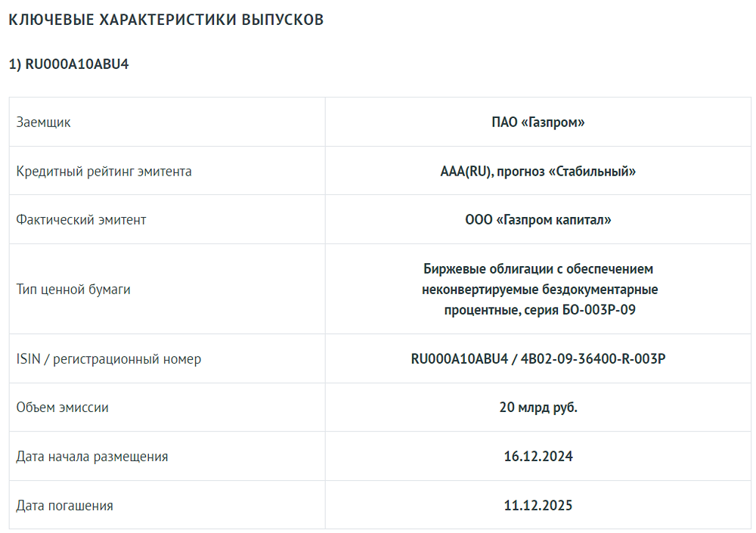Select the "Кредитный рейтинг эмитента" label
756x533 pixels.
[x=104, y=171]
